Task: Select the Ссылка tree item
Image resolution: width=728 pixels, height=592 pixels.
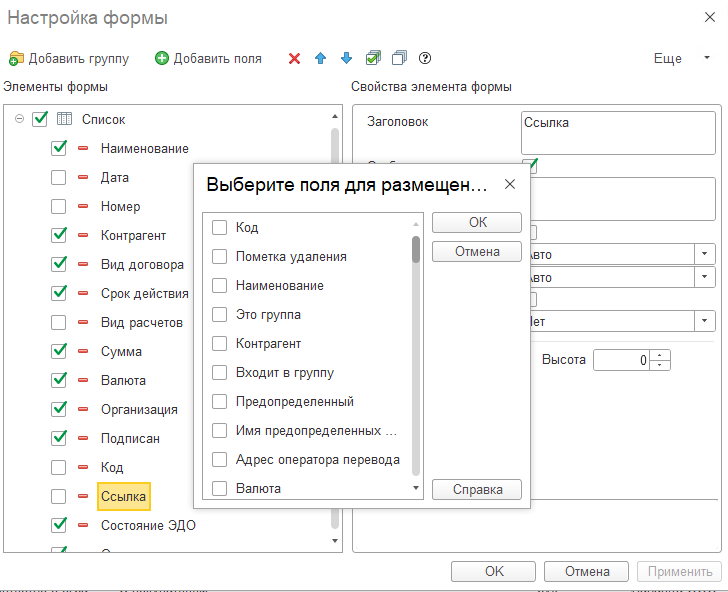Action: [x=124, y=496]
